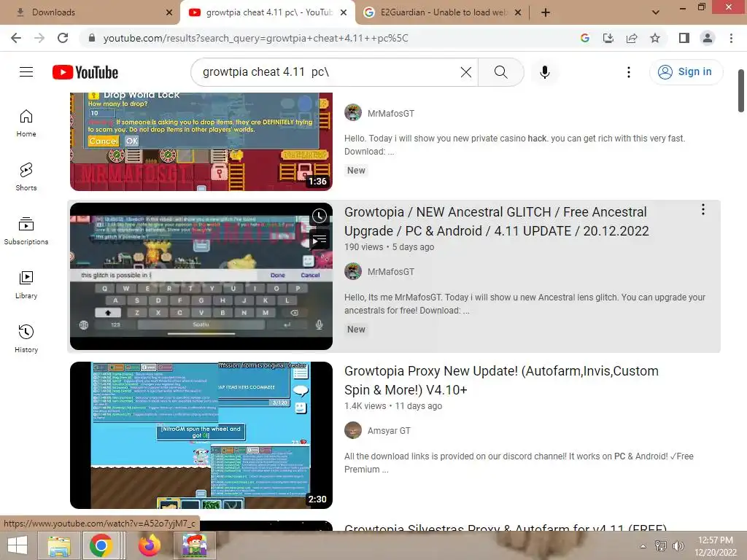Open Chrome's three-dot menu
The image size is (747, 560).
pyautogui.click(x=731, y=38)
